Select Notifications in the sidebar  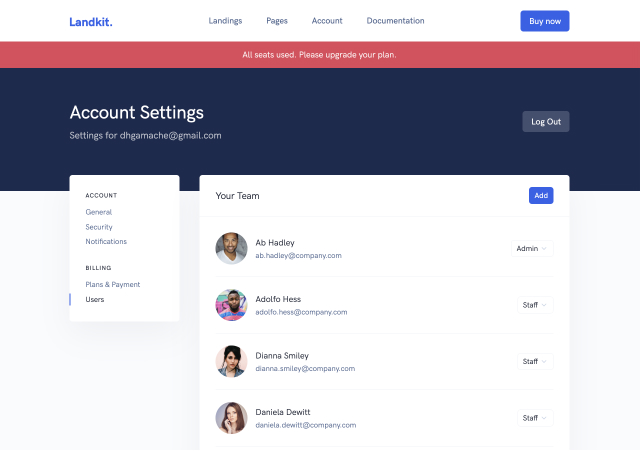(106, 242)
